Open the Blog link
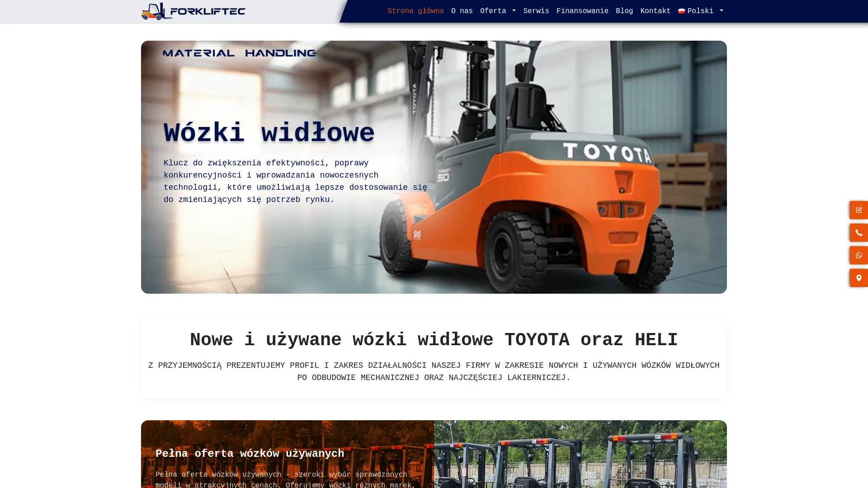Image resolution: width=868 pixels, height=488 pixels. point(624,11)
